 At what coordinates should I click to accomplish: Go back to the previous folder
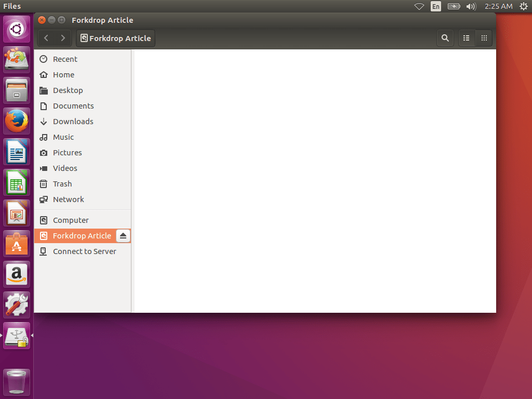pyautogui.click(x=46, y=38)
